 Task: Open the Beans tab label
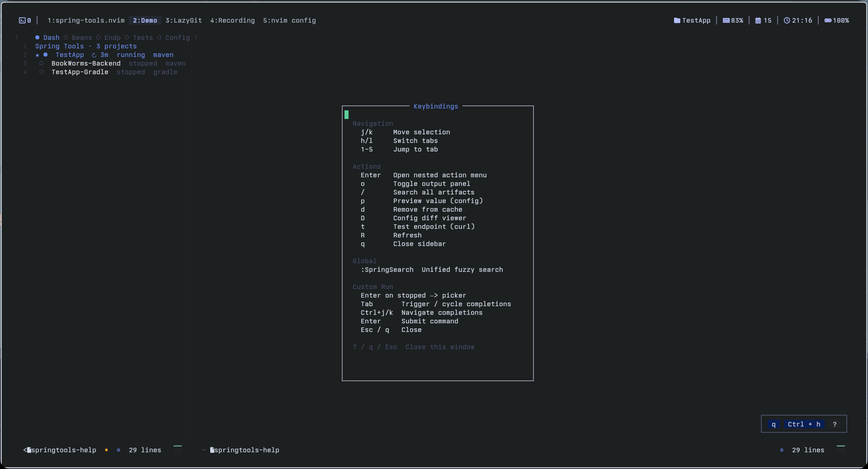(82, 38)
